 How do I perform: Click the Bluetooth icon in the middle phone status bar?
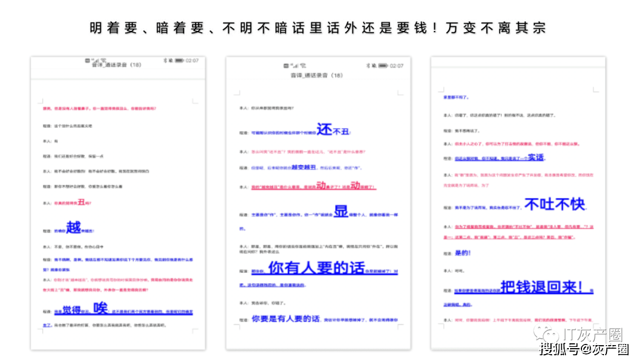pos(368,66)
